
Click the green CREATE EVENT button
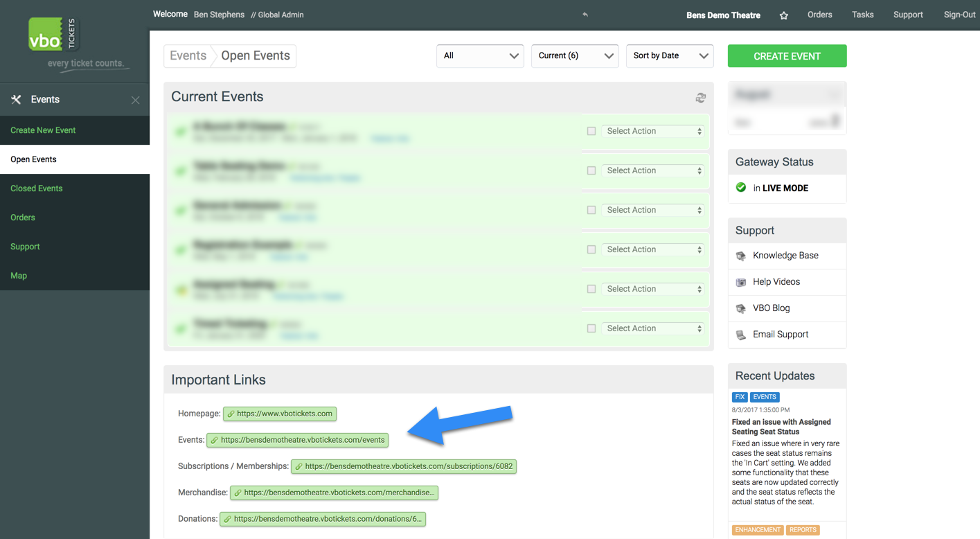click(787, 56)
